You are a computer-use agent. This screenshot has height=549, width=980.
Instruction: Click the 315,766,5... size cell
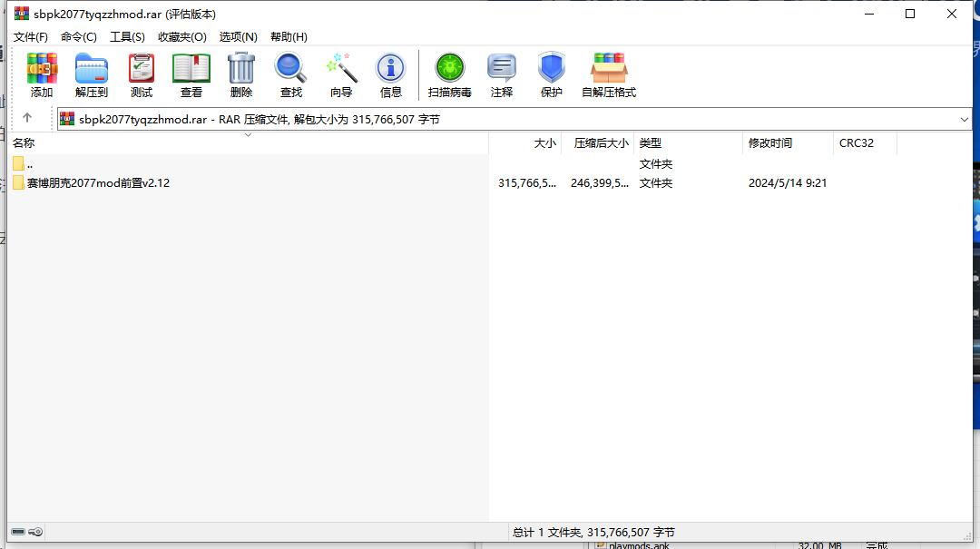tap(527, 183)
